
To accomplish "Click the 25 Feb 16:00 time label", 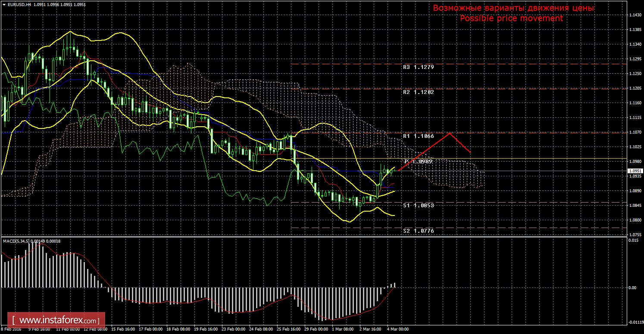I will pyautogui.click(x=288, y=329).
